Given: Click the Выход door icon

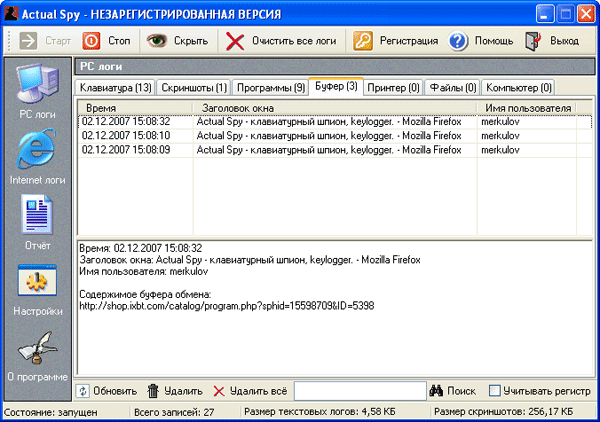Looking at the screenshot, I should tap(533, 41).
